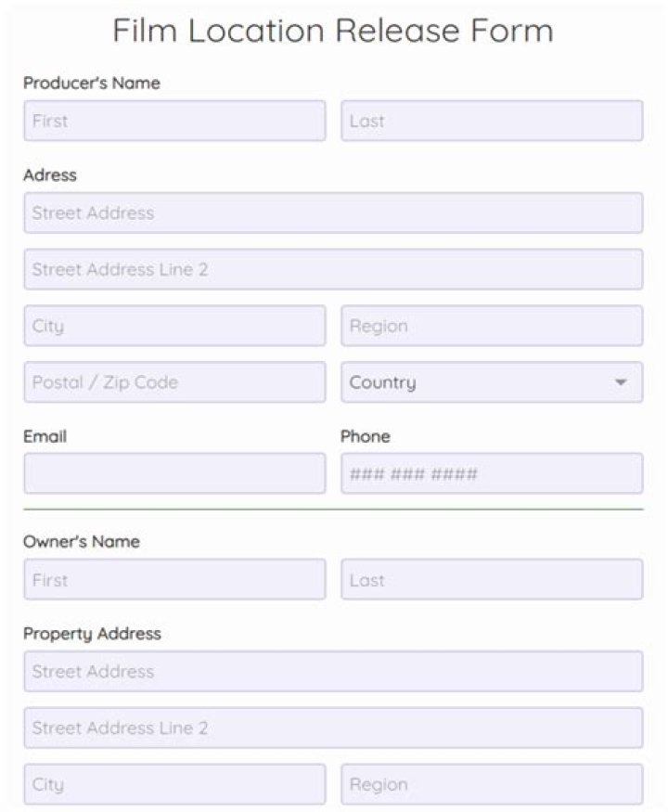Click the Film Location Release Form title
The height and width of the screenshot is (812, 668).
[333, 31]
